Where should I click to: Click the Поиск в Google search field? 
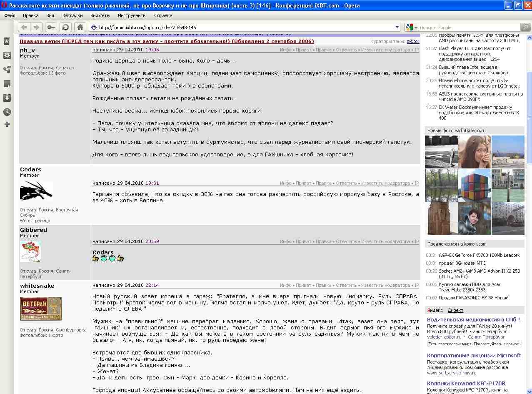coord(470,28)
